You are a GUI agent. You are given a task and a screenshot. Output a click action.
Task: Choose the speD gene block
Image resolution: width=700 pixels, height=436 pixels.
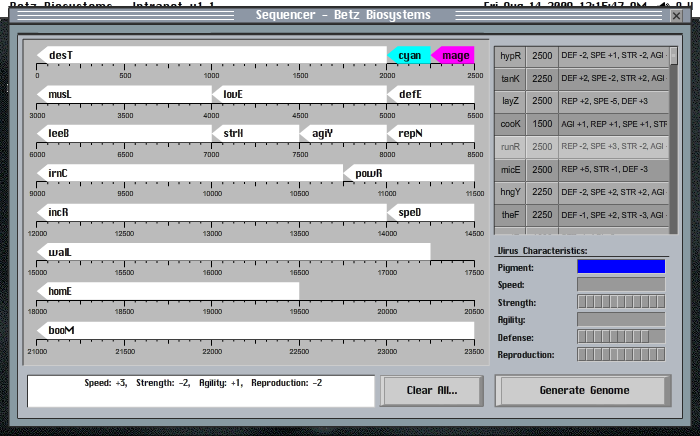pos(431,212)
